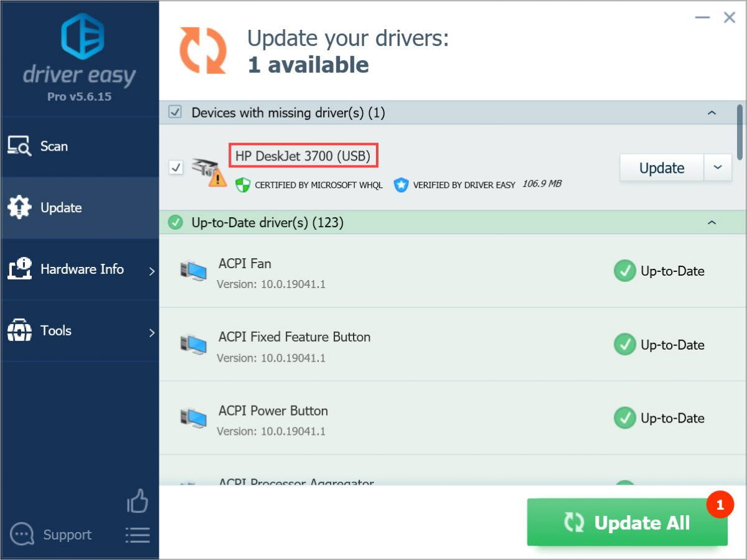Collapse the Devices with missing drivers section
747x560 pixels.
coord(712,113)
